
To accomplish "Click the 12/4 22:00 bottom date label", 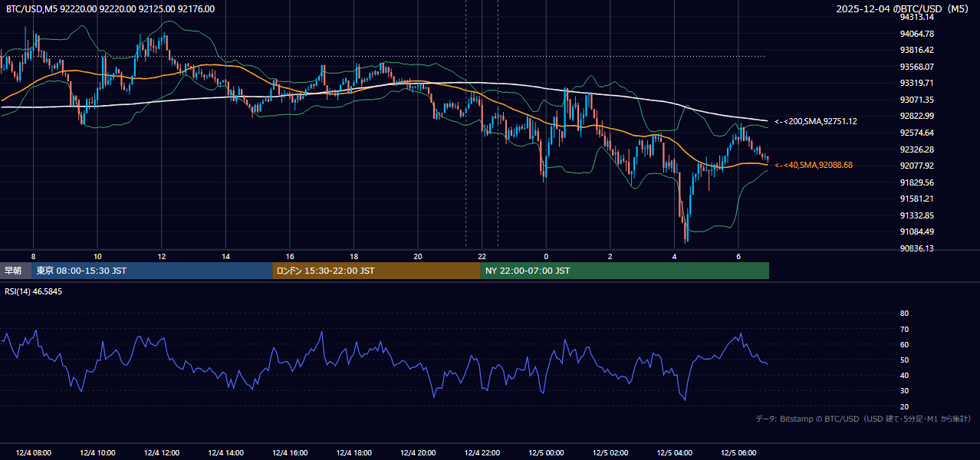I will pos(482,453).
